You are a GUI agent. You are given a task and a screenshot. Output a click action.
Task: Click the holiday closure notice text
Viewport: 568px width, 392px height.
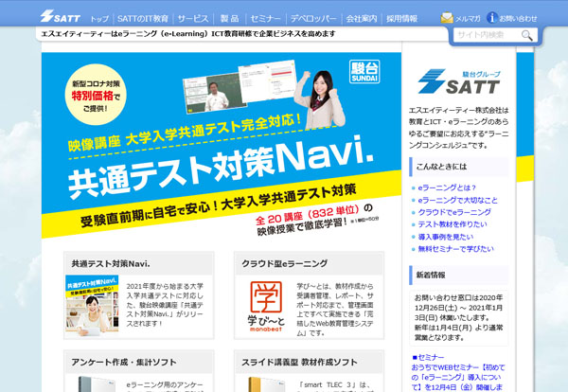tap(458, 318)
